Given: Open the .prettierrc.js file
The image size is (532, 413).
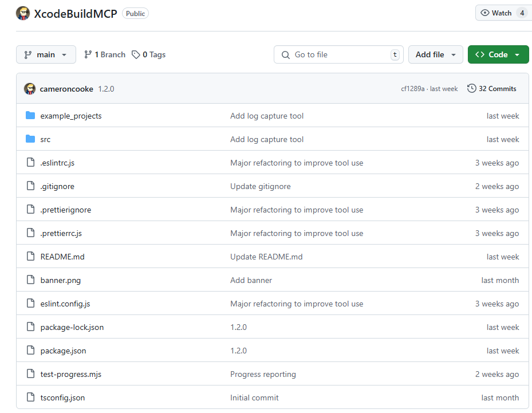Looking at the screenshot, I should point(61,233).
